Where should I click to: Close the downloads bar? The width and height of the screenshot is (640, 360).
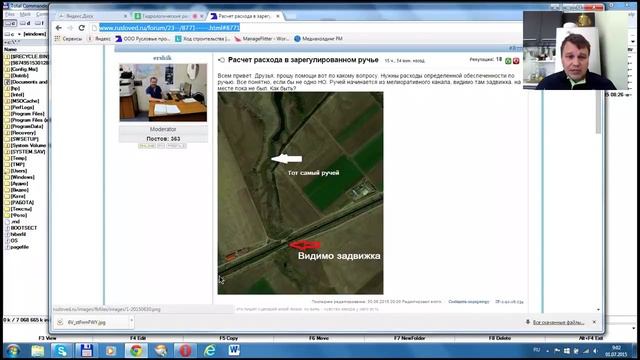pyautogui.click(x=594, y=322)
